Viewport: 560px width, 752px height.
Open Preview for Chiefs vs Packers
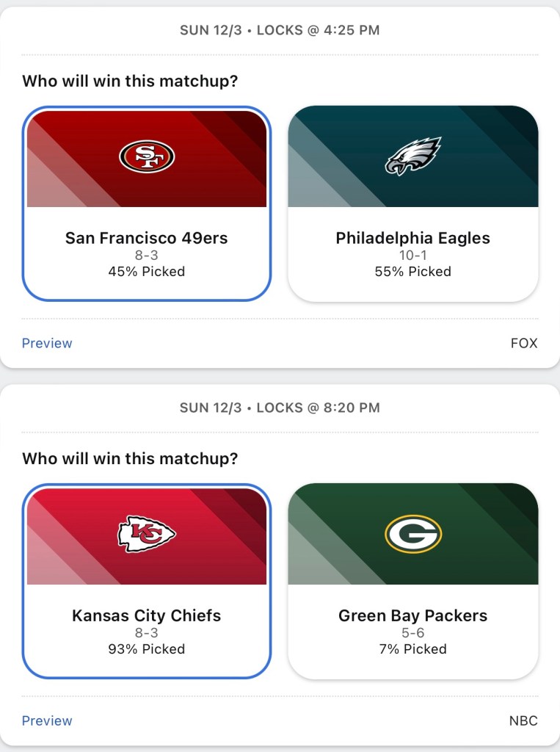pyautogui.click(x=47, y=720)
